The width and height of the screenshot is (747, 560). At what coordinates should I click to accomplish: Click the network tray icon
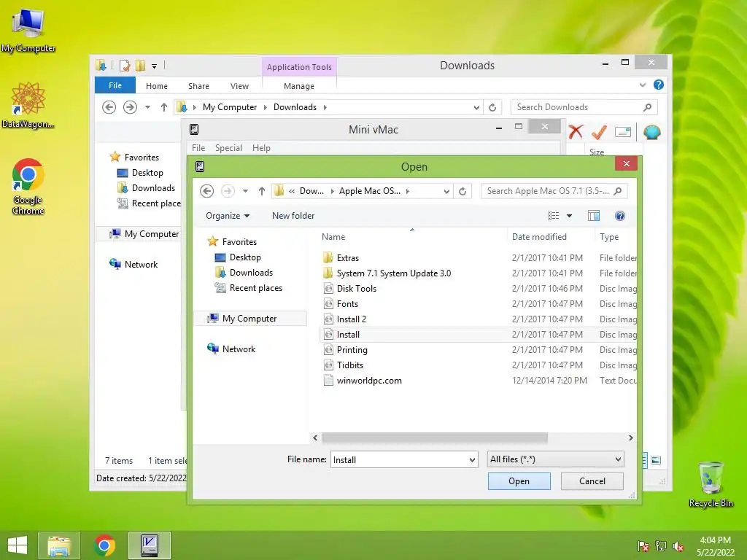coord(661,546)
